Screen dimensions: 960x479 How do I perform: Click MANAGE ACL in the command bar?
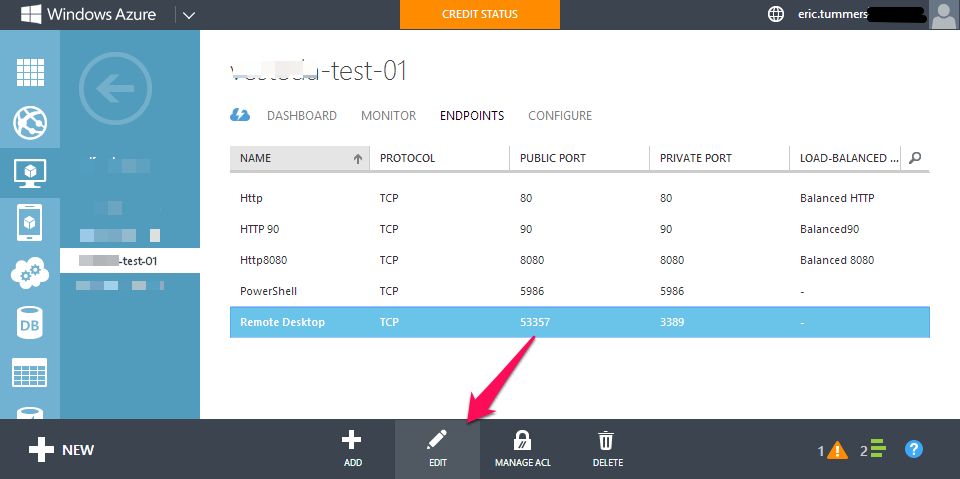point(522,449)
